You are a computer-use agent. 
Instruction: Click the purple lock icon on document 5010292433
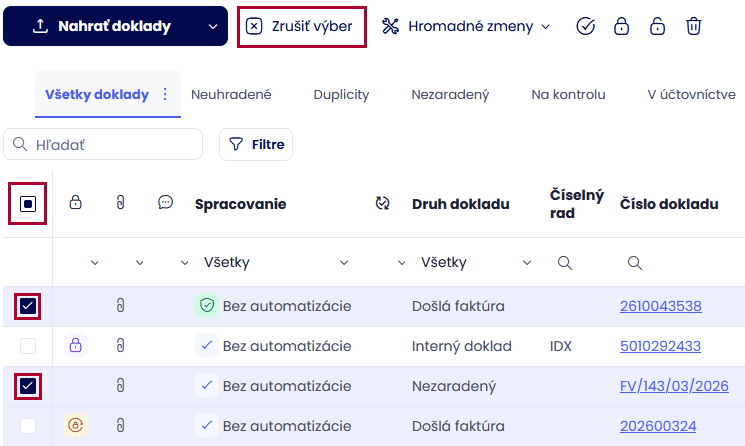[75, 346]
